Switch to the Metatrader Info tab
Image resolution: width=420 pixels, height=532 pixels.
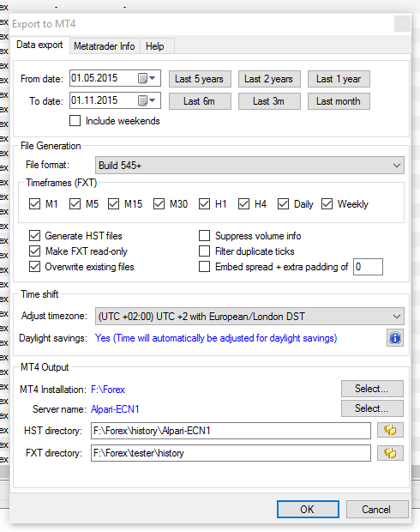pos(105,46)
